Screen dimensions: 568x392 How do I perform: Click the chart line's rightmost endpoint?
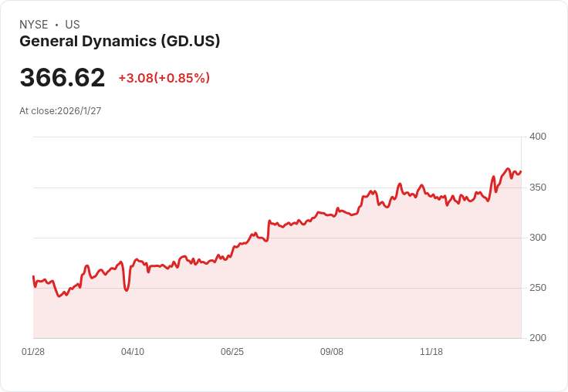(521, 171)
